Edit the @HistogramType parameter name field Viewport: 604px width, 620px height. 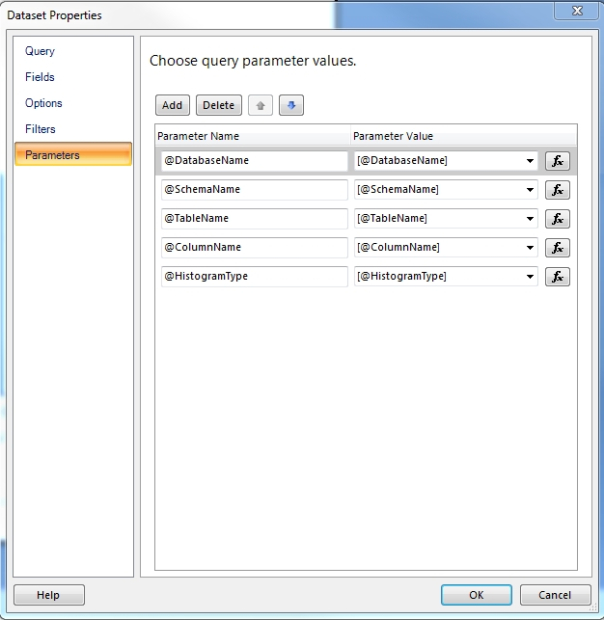255,276
